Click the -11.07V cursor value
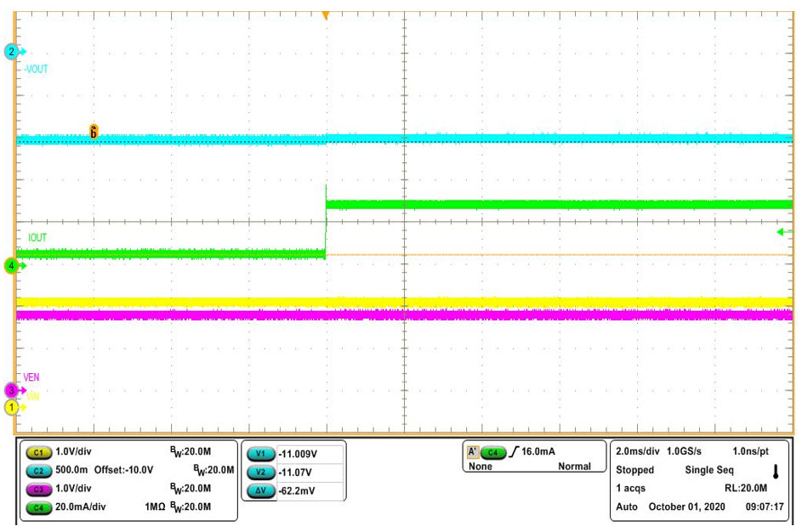This screenshot has width=802, height=532. point(295,473)
